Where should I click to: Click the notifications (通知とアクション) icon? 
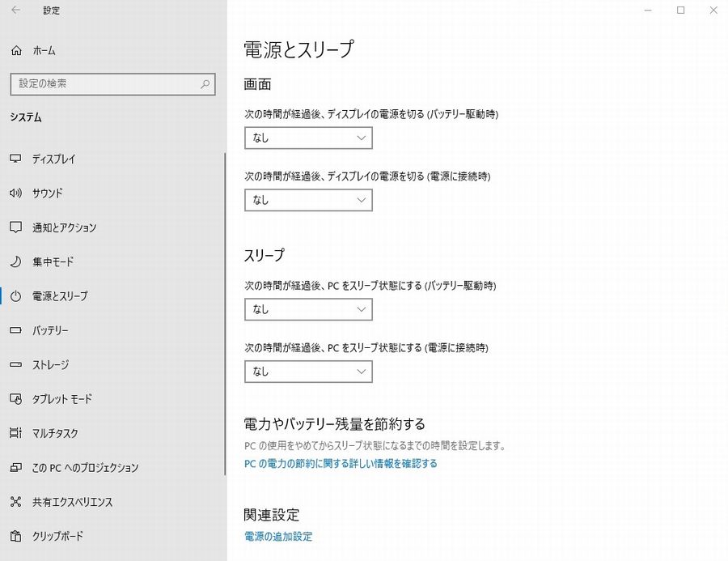[15, 227]
